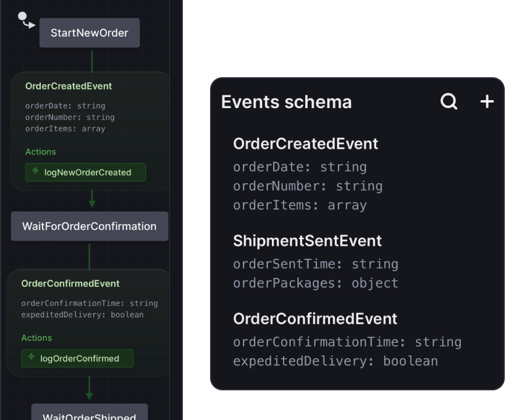
Task: Click the Actions label inside OrderCreatedEvent
Action: [40, 152]
